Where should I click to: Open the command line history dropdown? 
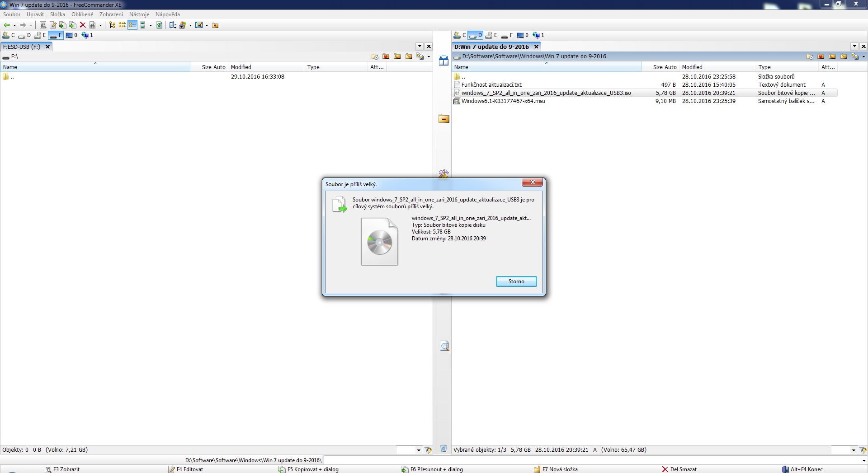point(864,460)
